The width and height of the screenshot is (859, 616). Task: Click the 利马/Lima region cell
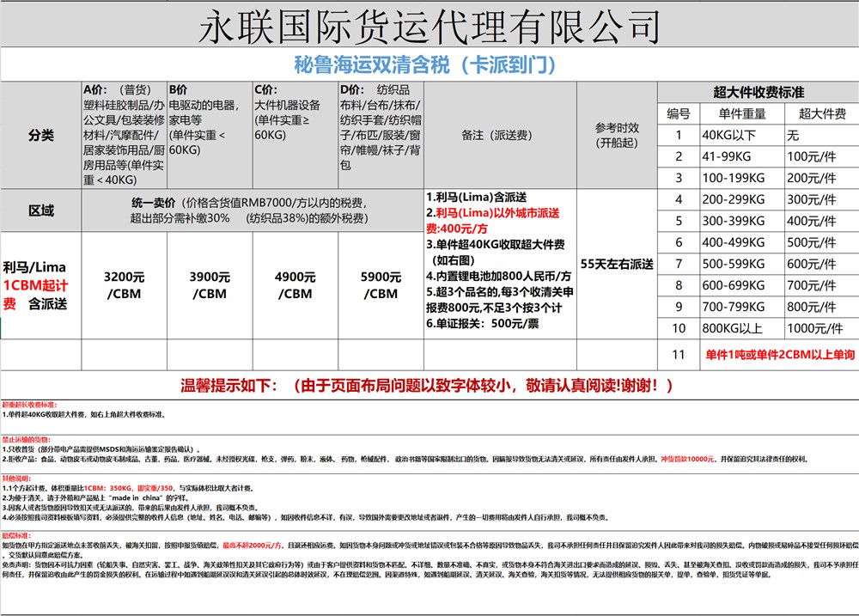[x=40, y=284]
